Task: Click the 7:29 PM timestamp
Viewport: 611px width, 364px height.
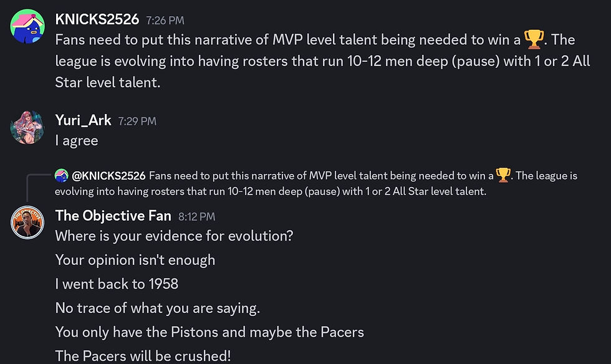Action: point(137,122)
